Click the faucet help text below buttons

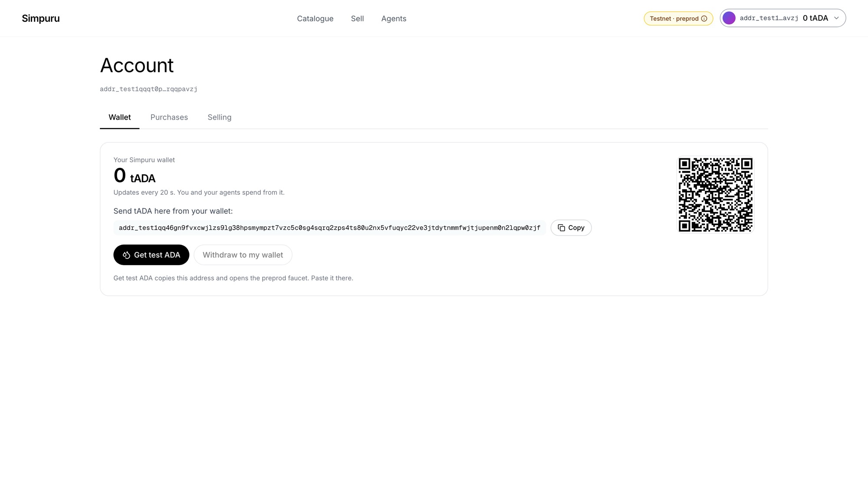pos(233,278)
